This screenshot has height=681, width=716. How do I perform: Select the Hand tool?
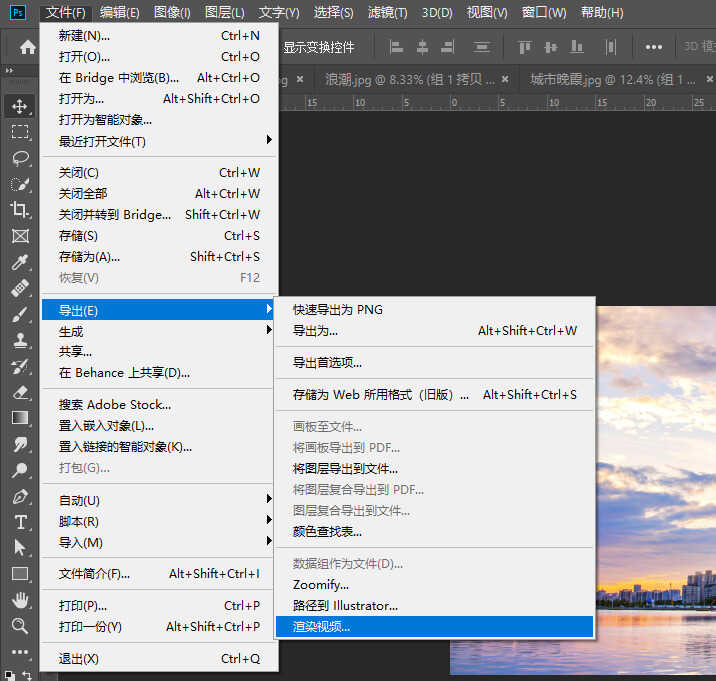(19, 600)
